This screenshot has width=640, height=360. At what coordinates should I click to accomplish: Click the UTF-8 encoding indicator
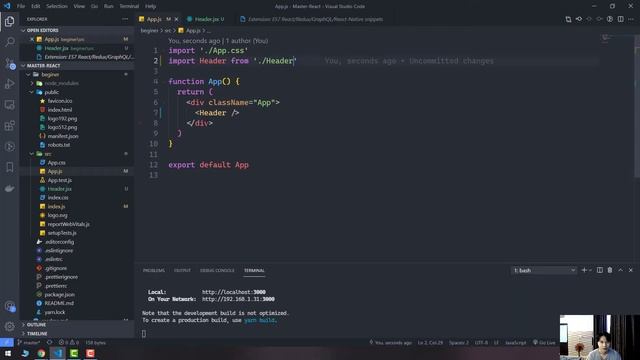point(481,342)
